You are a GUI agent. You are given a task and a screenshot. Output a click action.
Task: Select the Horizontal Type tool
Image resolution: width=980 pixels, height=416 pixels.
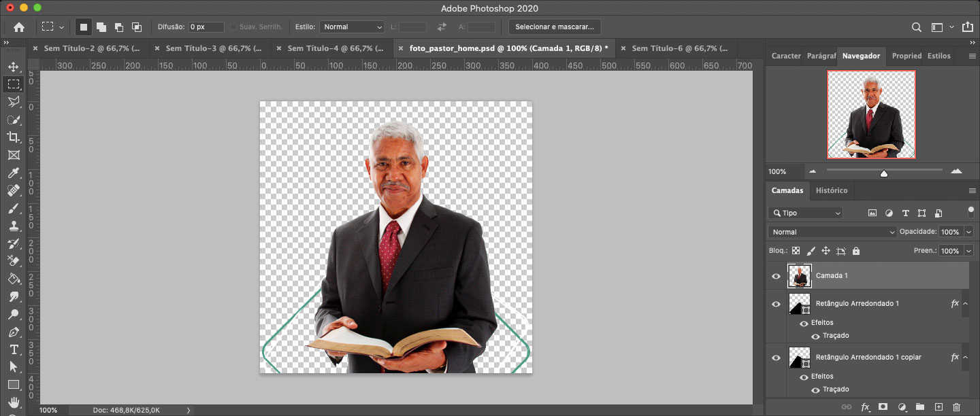13,349
